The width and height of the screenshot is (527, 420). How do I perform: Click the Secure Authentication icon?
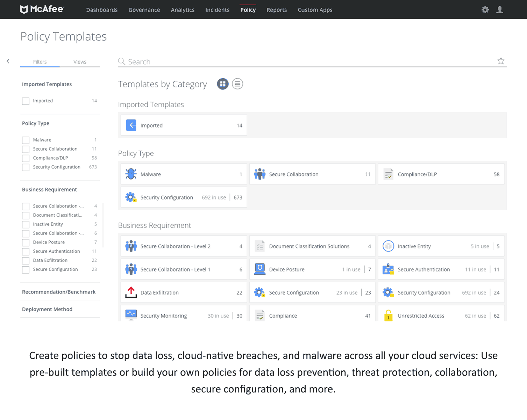pos(389,269)
